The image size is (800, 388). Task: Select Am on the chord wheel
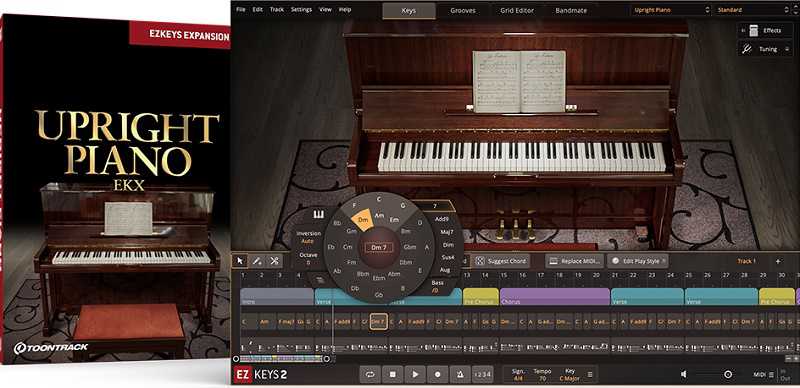pyautogui.click(x=380, y=215)
